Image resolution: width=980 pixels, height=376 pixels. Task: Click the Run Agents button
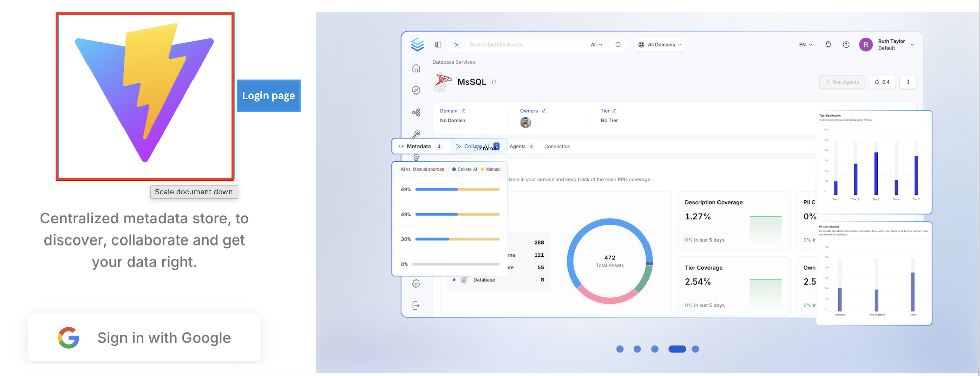(842, 82)
